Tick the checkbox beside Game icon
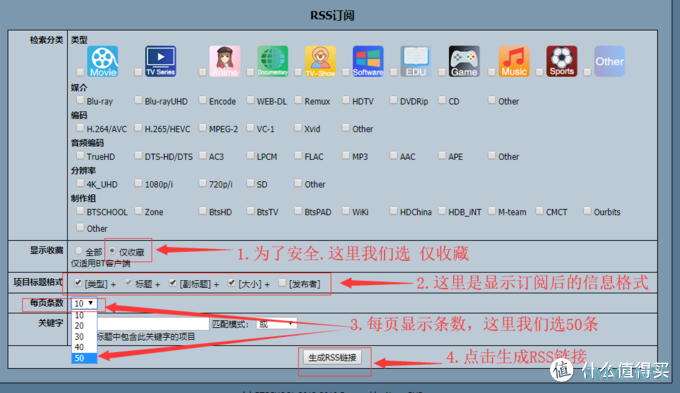The image size is (680, 393). click(x=442, y=72)
